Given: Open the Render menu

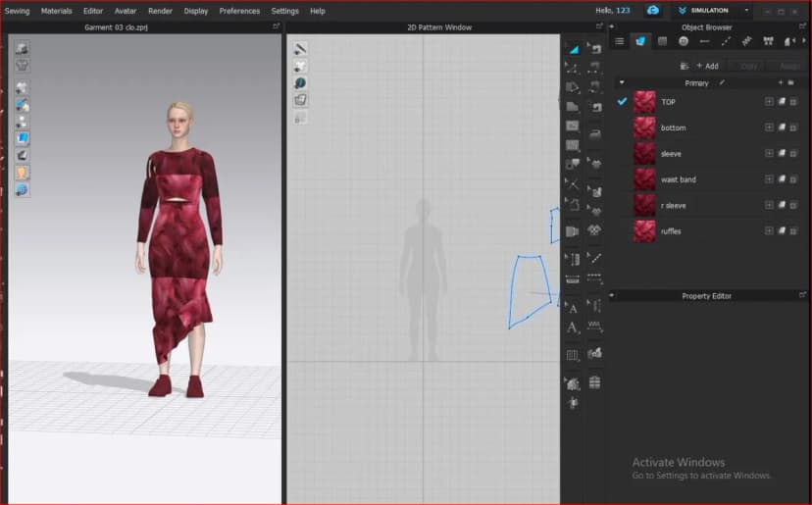Looking at the screenshot, I should (160, 11).
